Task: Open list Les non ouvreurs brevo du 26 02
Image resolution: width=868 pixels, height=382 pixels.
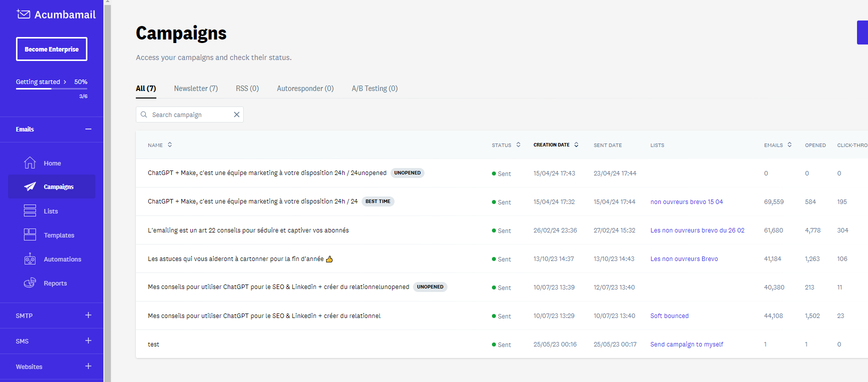Action: point(697,230)
